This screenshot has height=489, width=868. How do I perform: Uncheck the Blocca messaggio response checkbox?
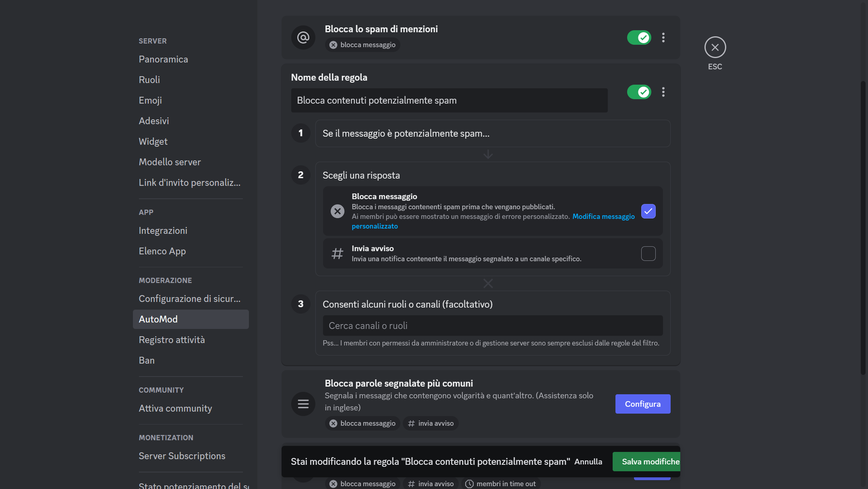coord(648,211)
